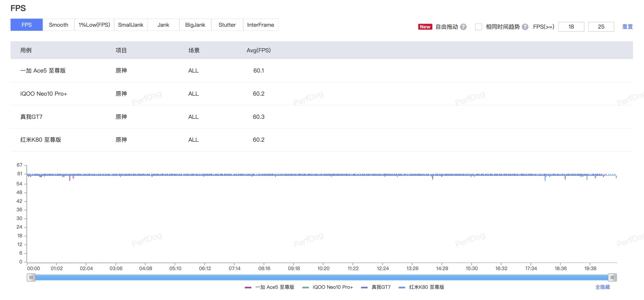644x300 pixels.
Task: Select the SmallJank tab
Action: (130, 25)
